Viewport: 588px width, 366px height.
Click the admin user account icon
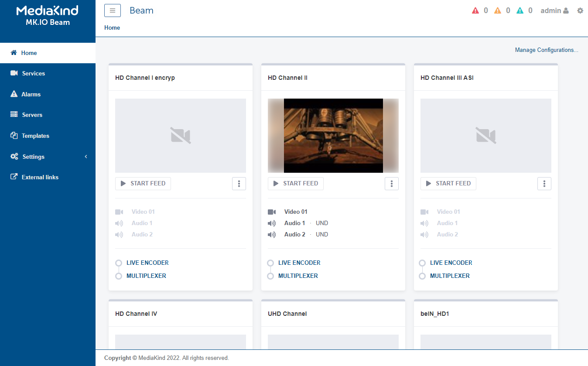pos(566,10)
